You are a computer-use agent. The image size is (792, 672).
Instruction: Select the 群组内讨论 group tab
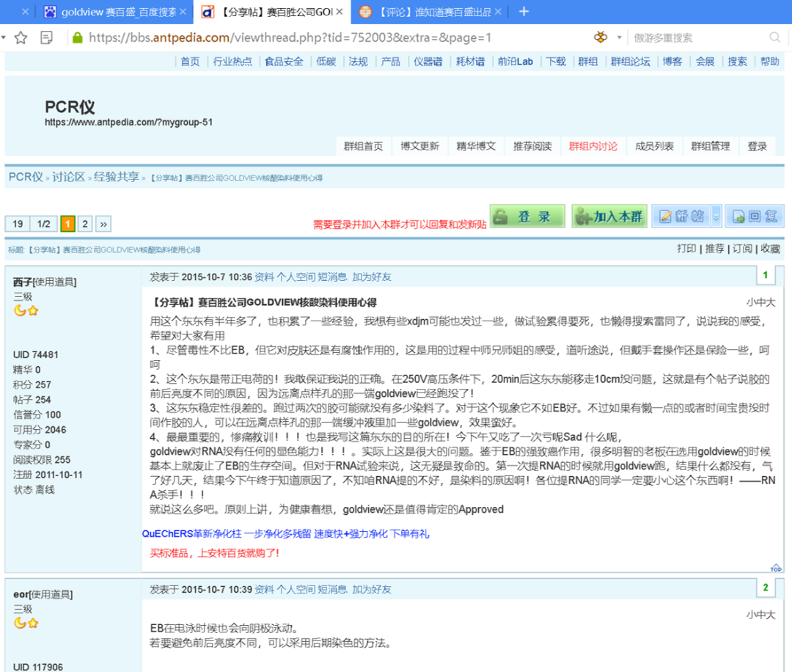coord(593,146)
